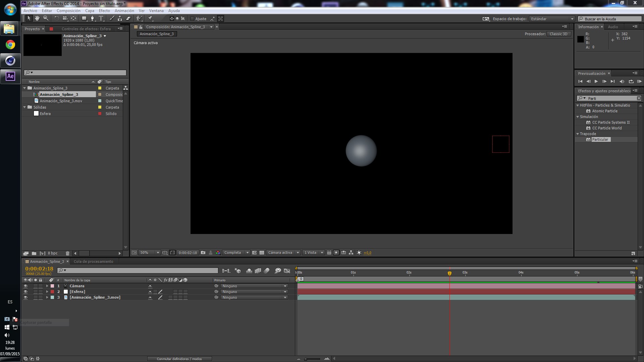Hide the Esfera layer eye toggle
Viewport: 644px width, 362px height.
(x=25, y=292)
